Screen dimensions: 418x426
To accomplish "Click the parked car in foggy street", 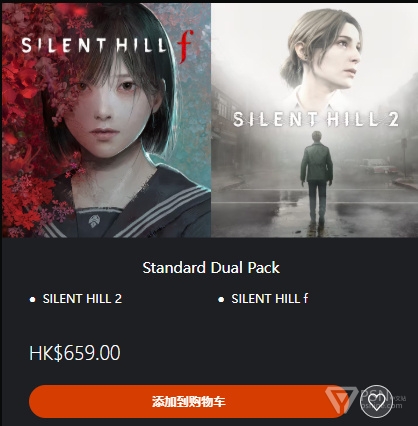I will [377, 166].
